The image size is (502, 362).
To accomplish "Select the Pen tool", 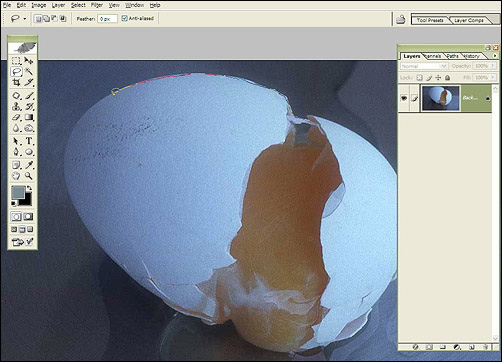I will [x=16, y=152].
